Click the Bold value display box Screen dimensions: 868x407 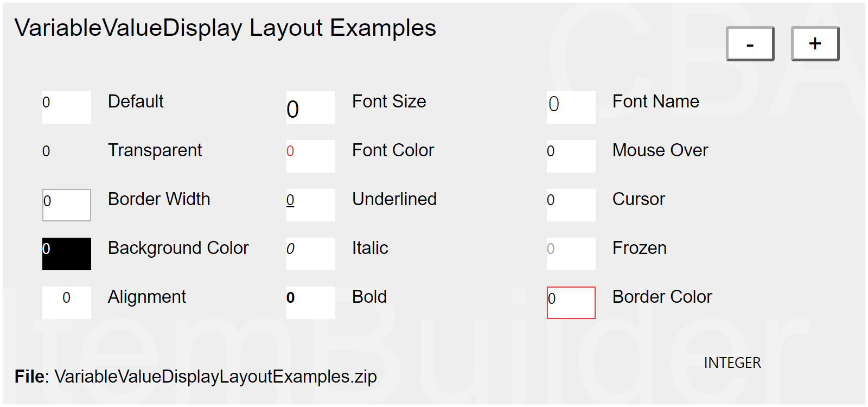click(310, 302)
